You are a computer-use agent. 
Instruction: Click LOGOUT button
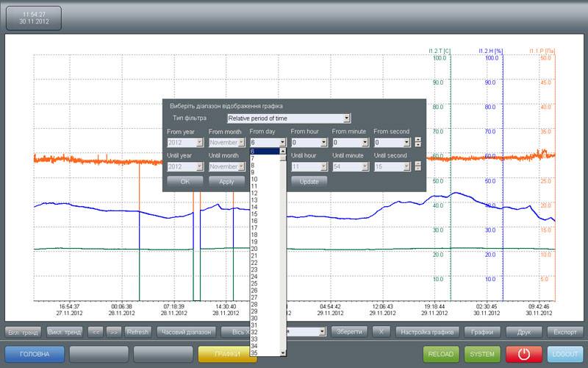click(x=565, y=354)
